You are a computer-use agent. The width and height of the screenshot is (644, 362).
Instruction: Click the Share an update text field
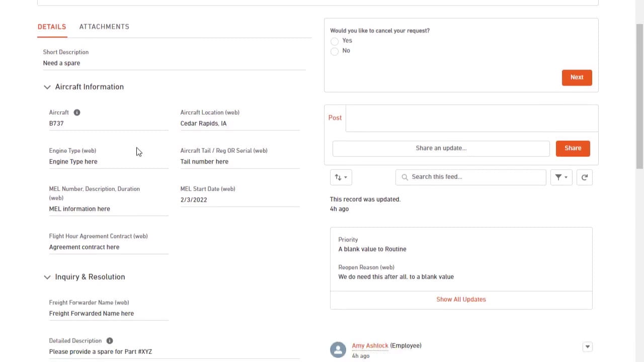click(441, 148)
